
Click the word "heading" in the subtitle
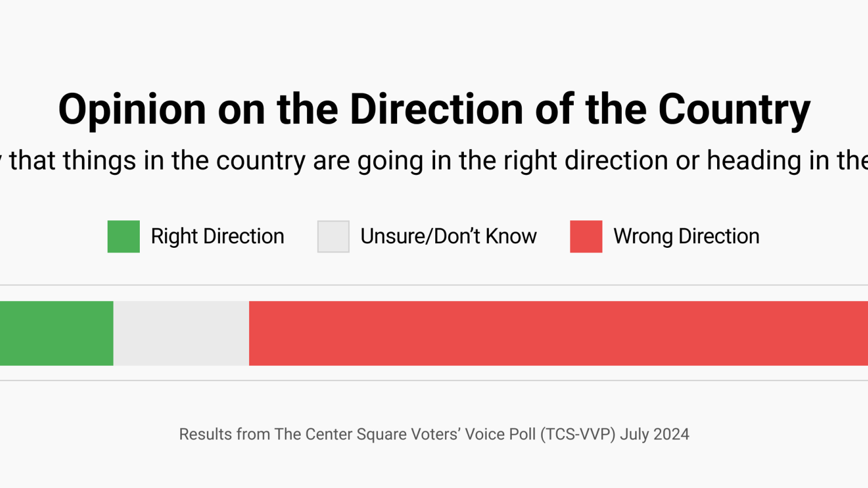tap(754, 161)
